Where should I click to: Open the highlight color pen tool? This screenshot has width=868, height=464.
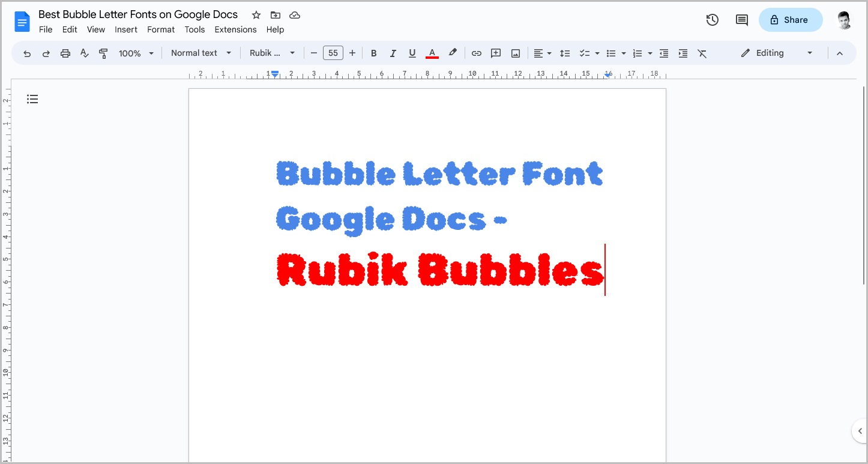pos(453,53)
